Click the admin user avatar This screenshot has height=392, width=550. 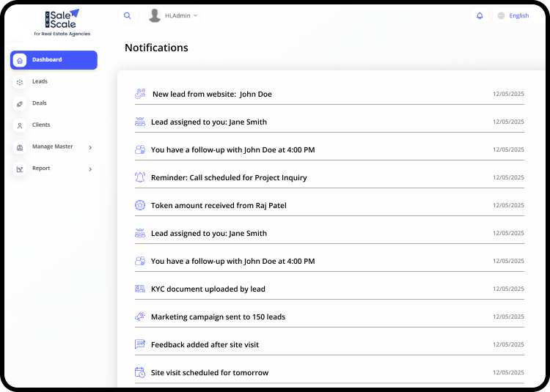tap(155, 15)
